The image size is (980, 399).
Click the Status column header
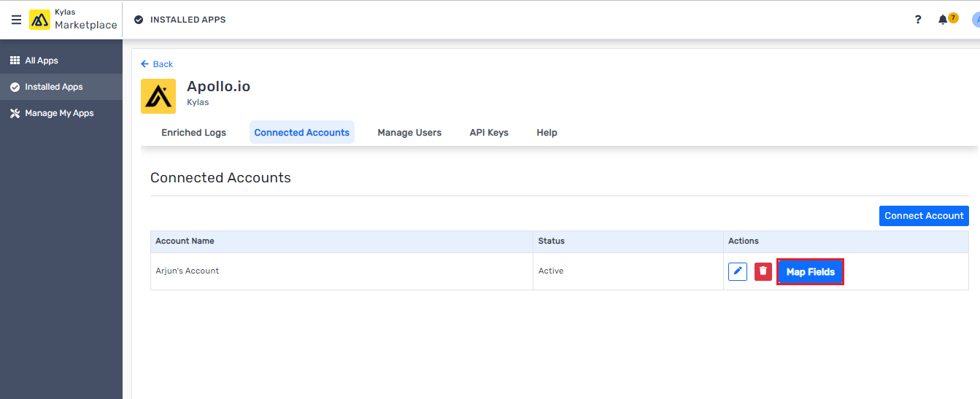pos(628,241)
